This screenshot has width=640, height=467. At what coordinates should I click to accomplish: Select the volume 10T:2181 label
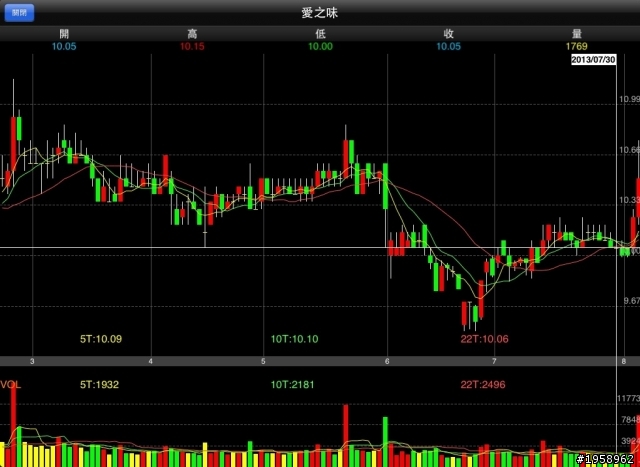tap(293, 385)
